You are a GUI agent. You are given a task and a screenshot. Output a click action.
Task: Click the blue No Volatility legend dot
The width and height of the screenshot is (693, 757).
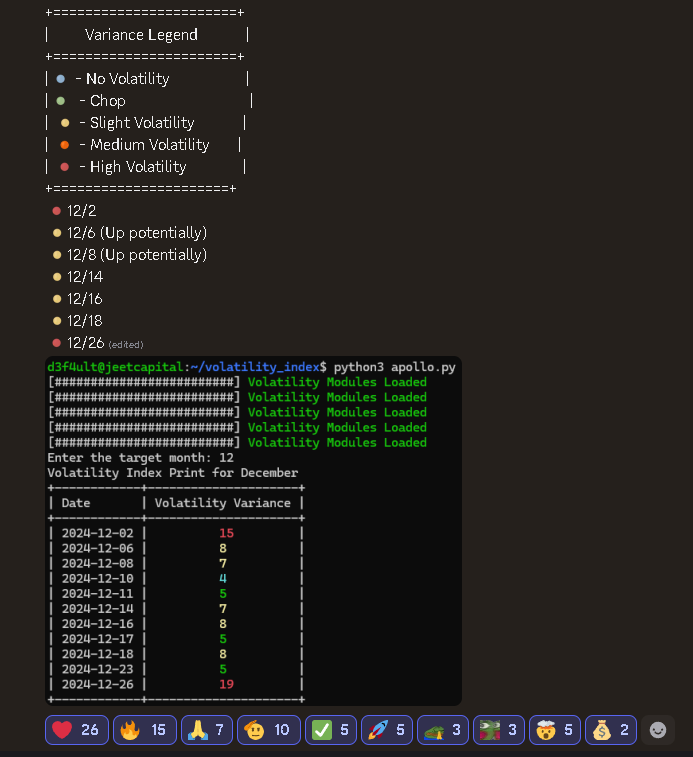[x=60, y=79]
